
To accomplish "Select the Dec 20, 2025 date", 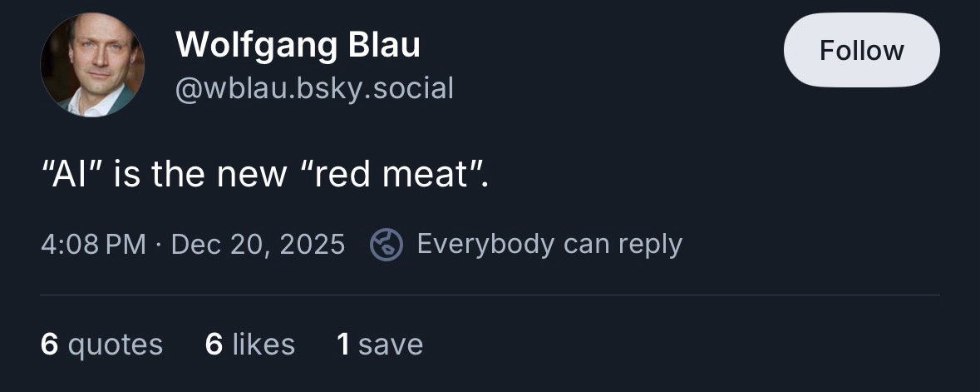I will [258, 245].
